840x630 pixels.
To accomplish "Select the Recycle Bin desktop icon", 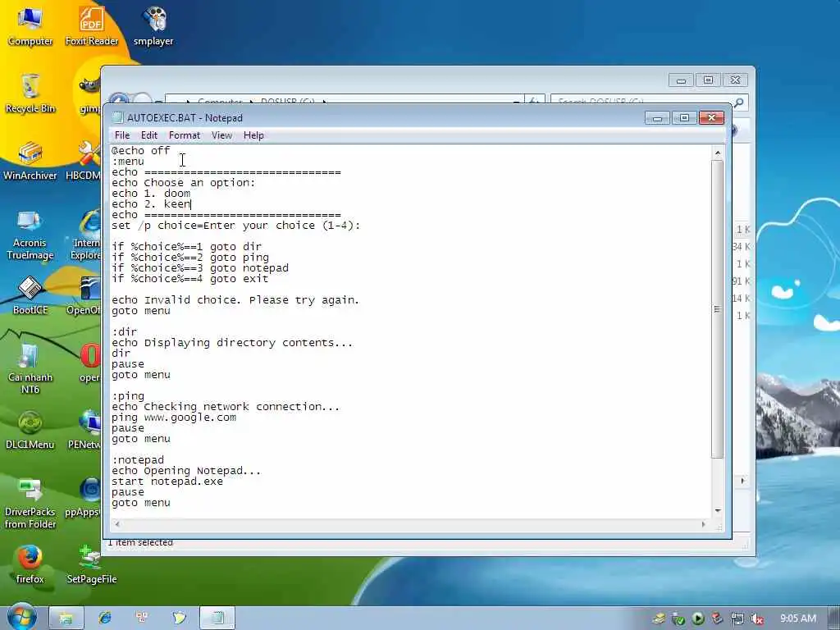I will point(30,94).
